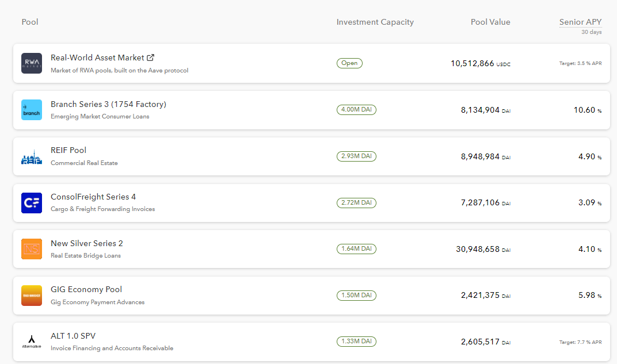Click the external link icon beside Real-World Asset Market
617x364 pixels.
(x=150, y=58)
